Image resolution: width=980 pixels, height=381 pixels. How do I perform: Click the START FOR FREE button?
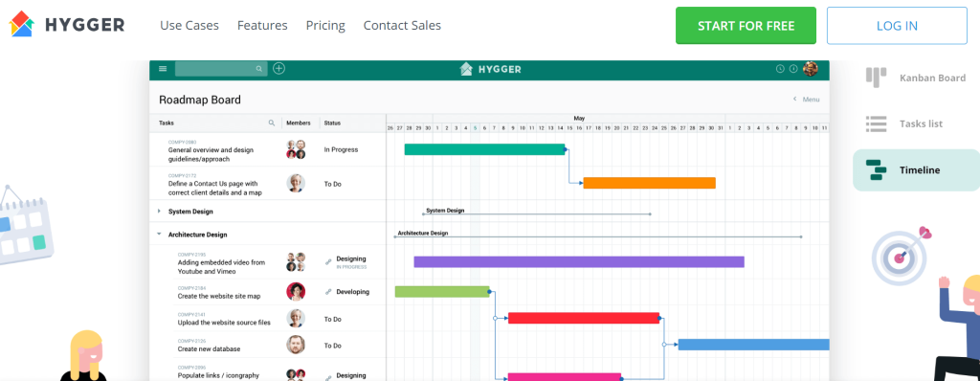[746, 26]
